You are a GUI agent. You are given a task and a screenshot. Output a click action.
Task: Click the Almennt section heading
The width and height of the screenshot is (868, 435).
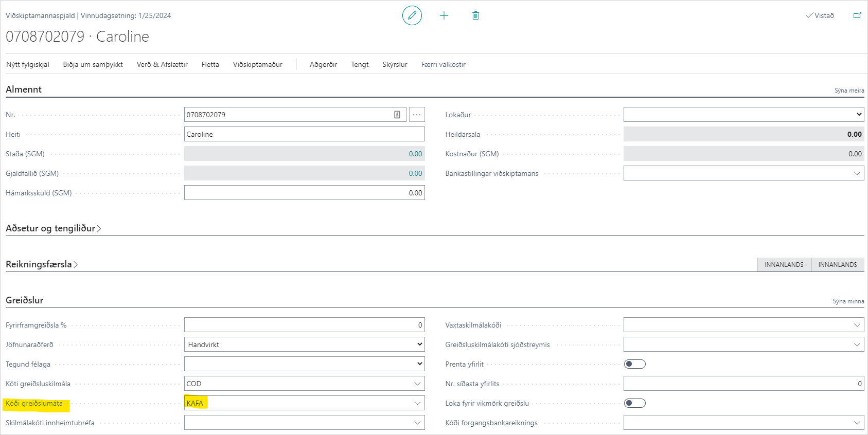pos(24,89)
